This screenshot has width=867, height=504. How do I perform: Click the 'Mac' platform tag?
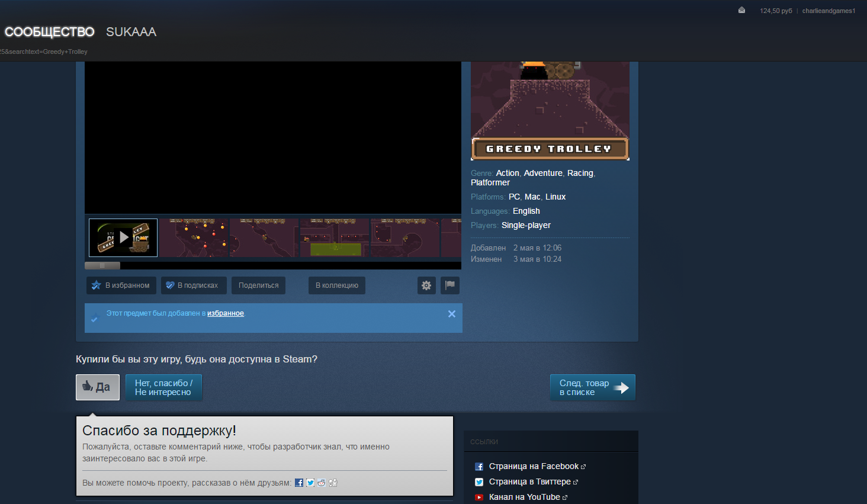click(532, 197)
